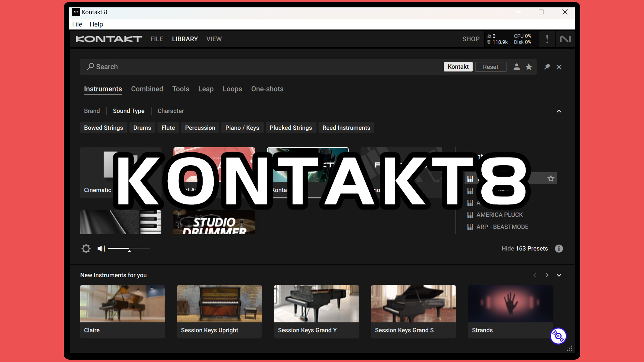644x362 pixels.
Task: Favorite the highlighted preset with star
Action: point(551,178)
